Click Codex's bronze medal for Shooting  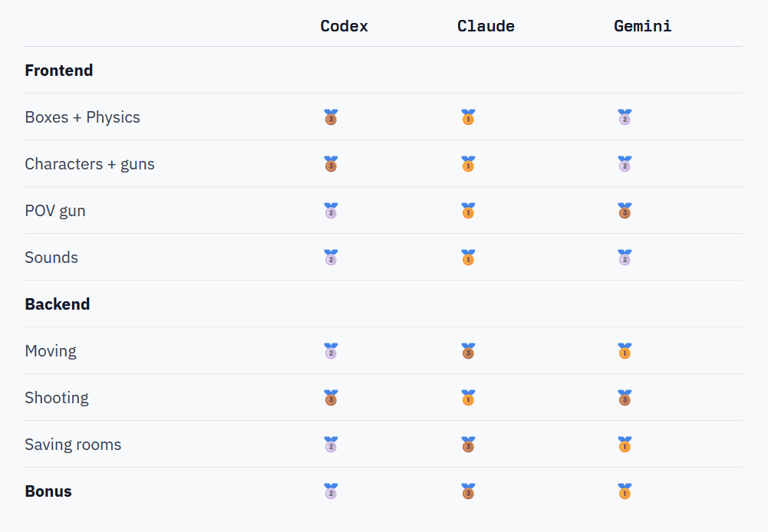pyautogui.click(x=331, y=398)
